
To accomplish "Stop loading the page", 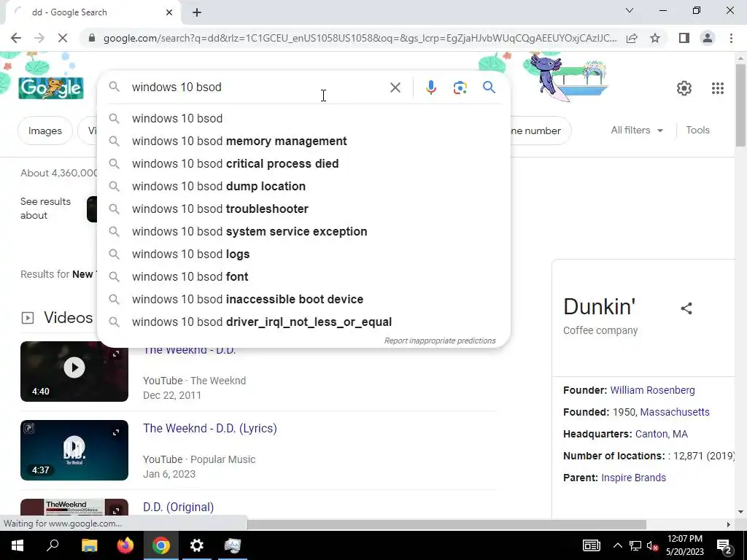I will 63,38.
